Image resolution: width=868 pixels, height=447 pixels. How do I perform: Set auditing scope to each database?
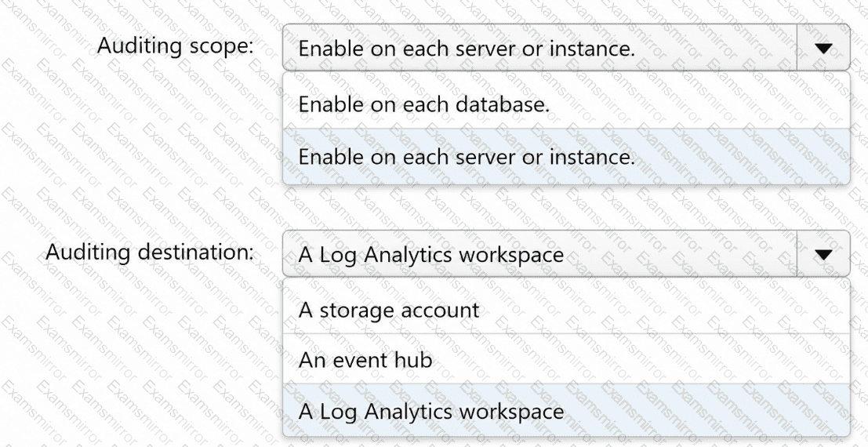tap(566, 103)
